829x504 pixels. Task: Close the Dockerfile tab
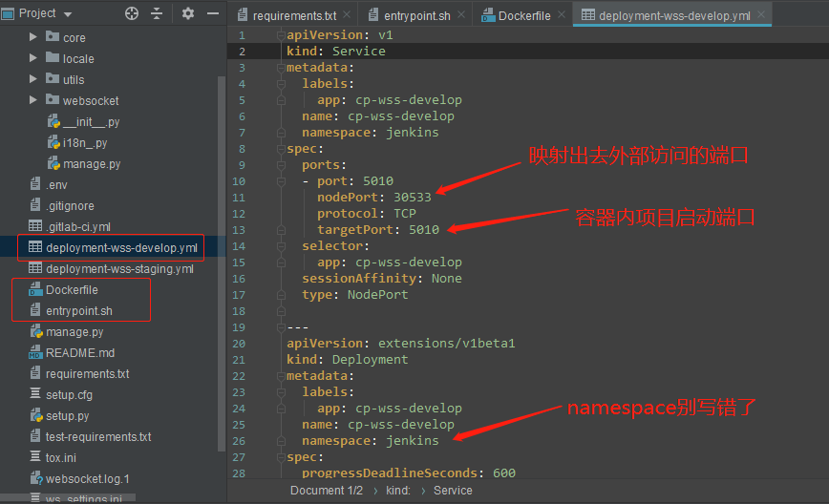point(562,14)
